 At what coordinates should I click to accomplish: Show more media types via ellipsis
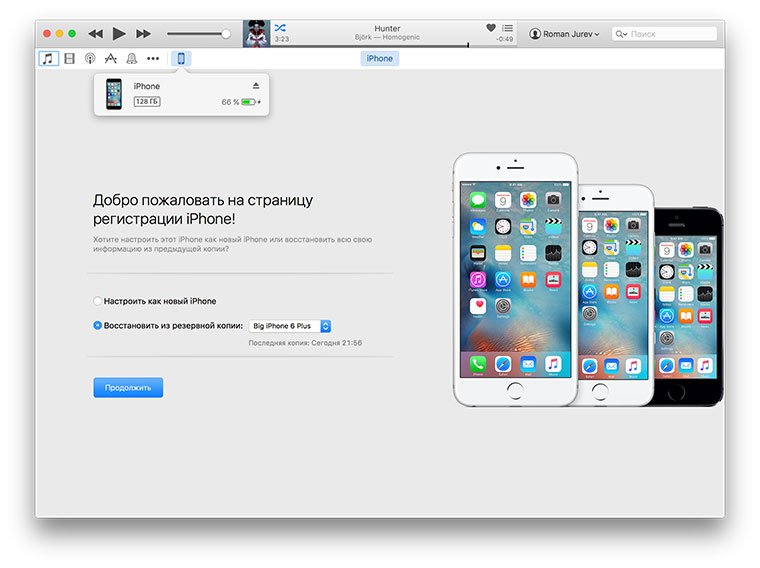[x=153, y=59]
